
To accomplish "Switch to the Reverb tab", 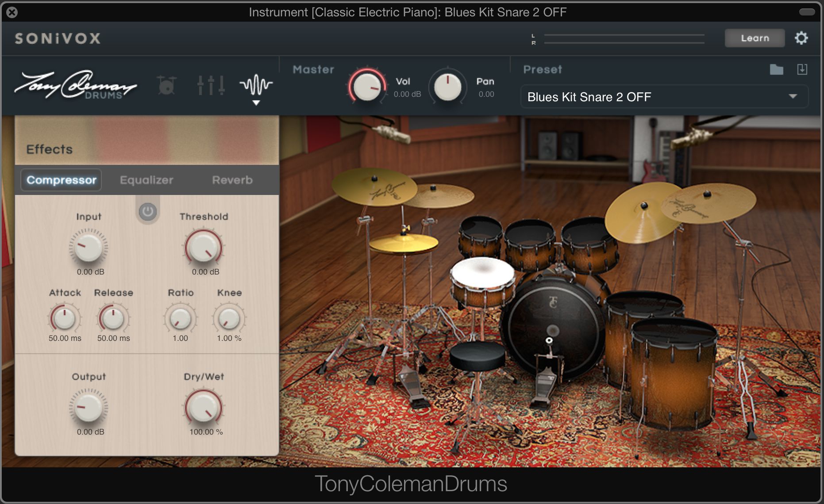I will (x=232, y=180).
